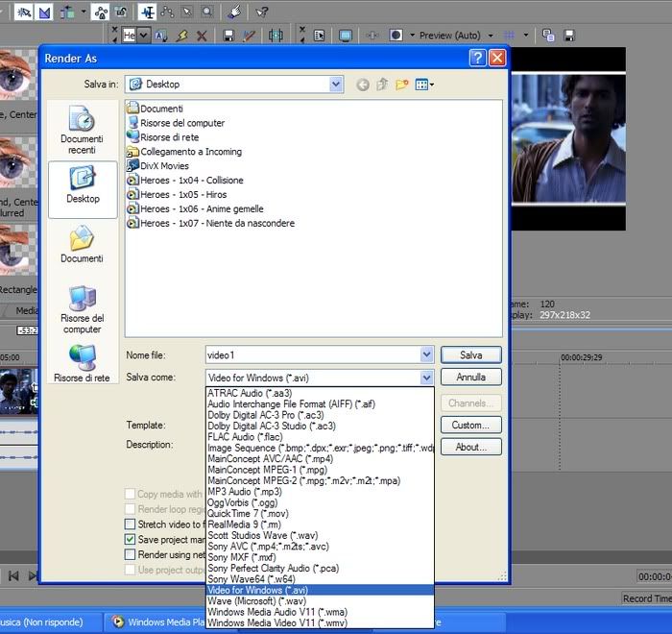Switch to the '(Non risponde)' taskbar window

point(49,622)
